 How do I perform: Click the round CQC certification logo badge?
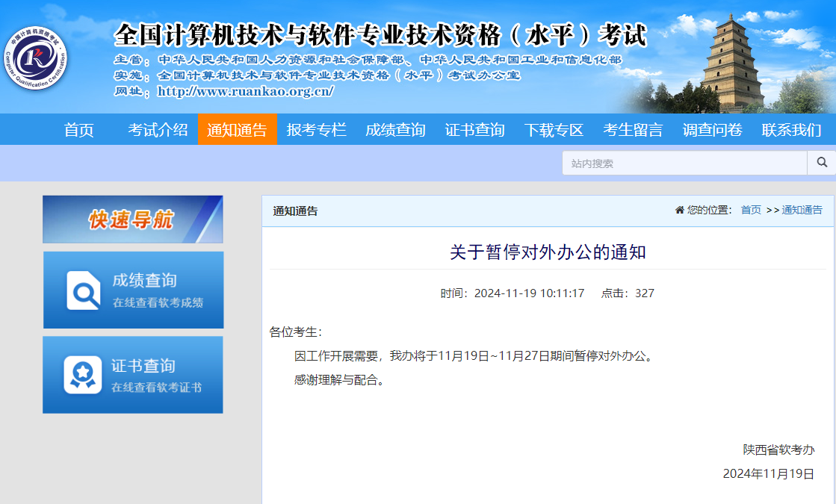click(x=39, y=56)
